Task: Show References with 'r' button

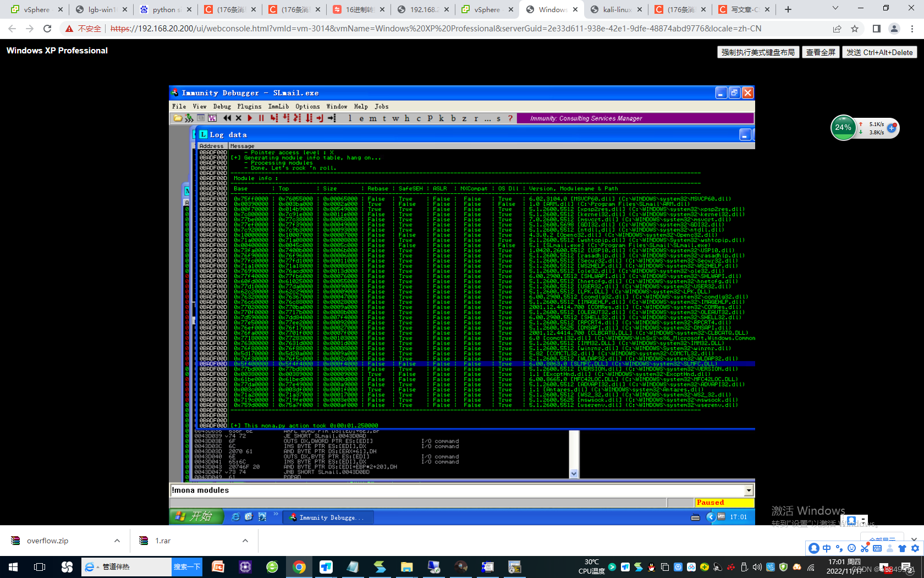Action: (476, 118)
